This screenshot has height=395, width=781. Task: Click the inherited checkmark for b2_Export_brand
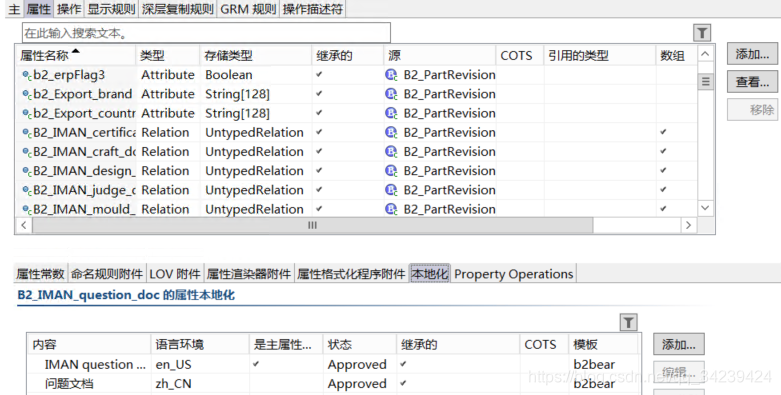[x=319, y=93]
